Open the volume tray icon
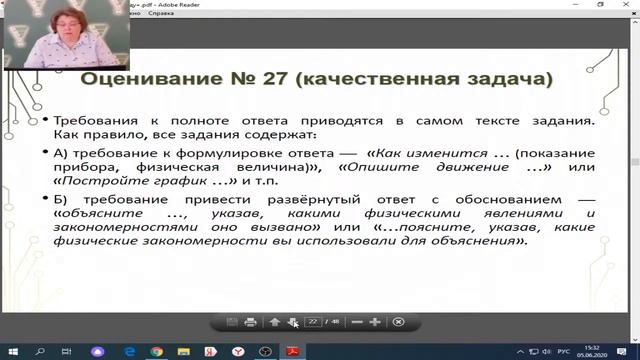Viewport: 640px width, 360px height. coord(547,351)
